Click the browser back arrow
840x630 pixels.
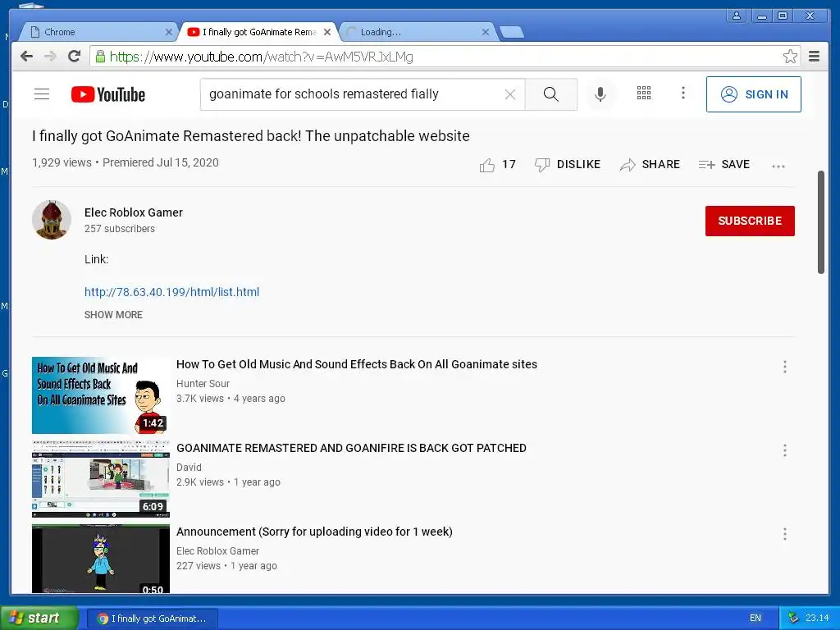(x=27, y=57)
